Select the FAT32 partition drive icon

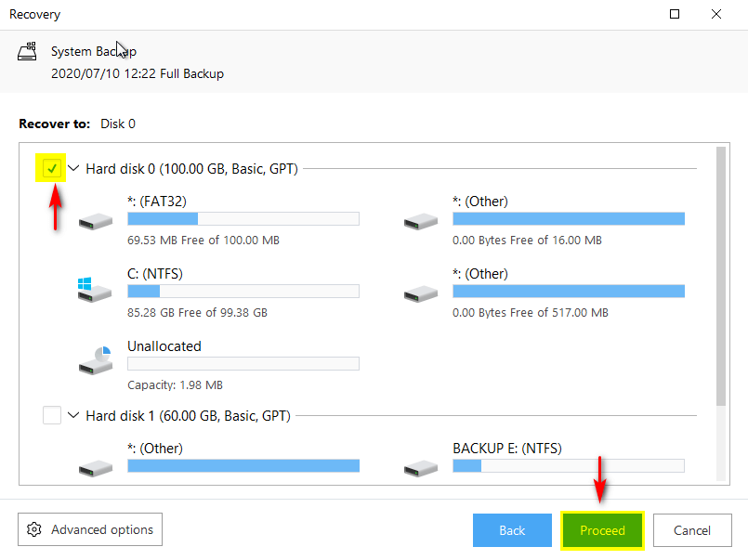click(x=95, y=221)
